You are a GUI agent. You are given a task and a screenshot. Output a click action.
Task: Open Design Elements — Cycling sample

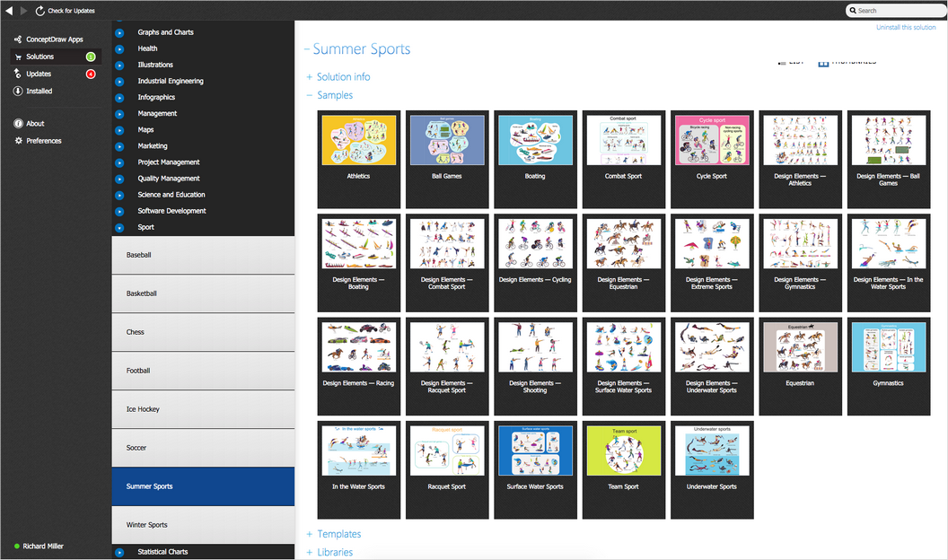point(535,263)
